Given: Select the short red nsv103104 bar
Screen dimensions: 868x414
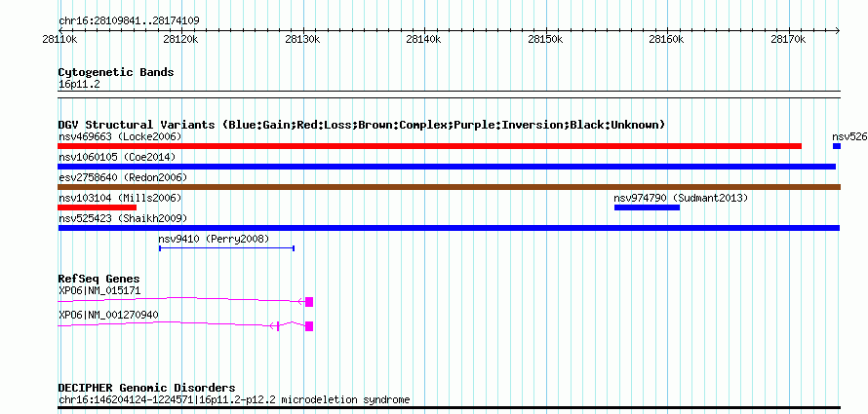Looking at the screenshot, I should [x=97, y=207].
